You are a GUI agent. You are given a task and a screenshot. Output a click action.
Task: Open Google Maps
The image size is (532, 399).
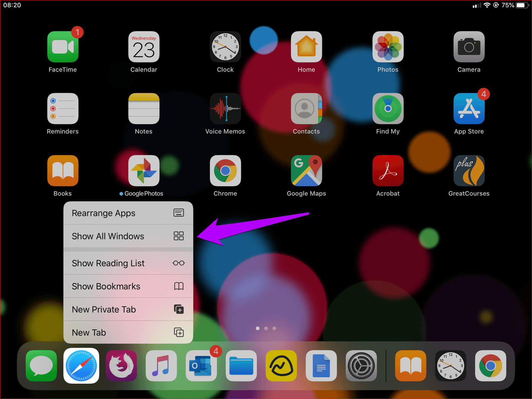pyautogui.click(x=306, y=170)
